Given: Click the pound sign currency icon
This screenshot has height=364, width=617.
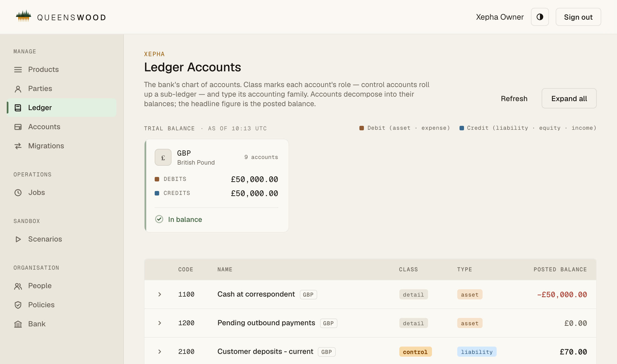Looking at the screenshot, I should pos(163,157).
